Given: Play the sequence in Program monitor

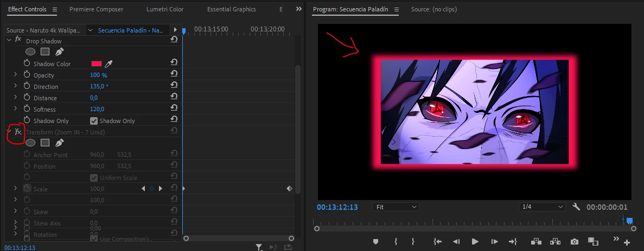Looking at the screenshot, I should (475, 242).
